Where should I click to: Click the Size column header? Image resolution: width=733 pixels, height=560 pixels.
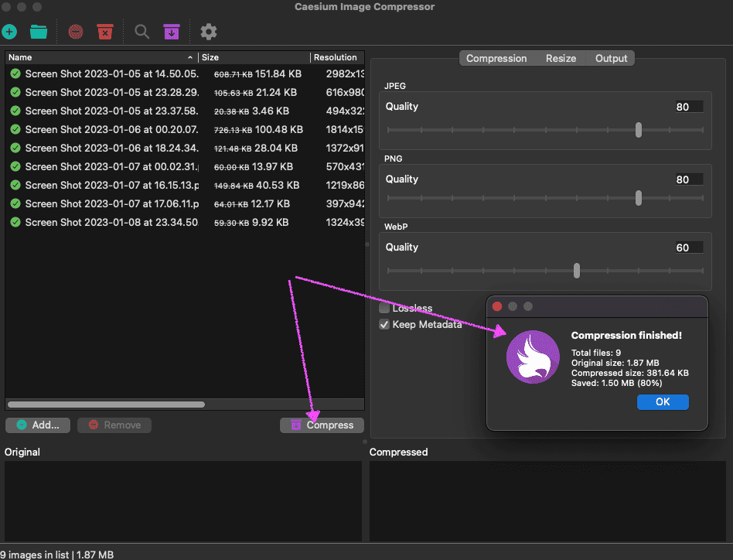click(254, 57)
